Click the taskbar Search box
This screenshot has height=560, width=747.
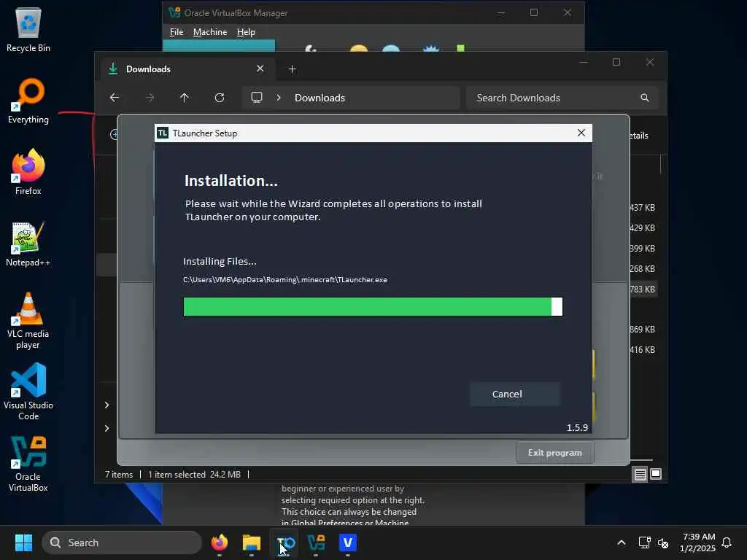pyautogui.click(x=122, y=542)
